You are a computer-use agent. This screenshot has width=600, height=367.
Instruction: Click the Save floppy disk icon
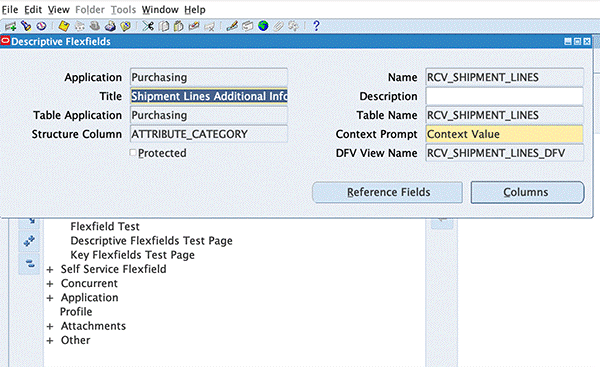[x=64, y=26]
